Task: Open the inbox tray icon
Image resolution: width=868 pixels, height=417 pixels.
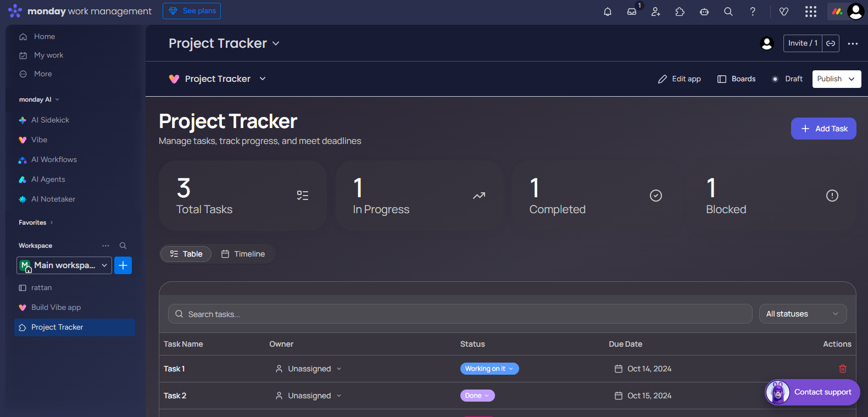Action: click(x=632, y=12)
